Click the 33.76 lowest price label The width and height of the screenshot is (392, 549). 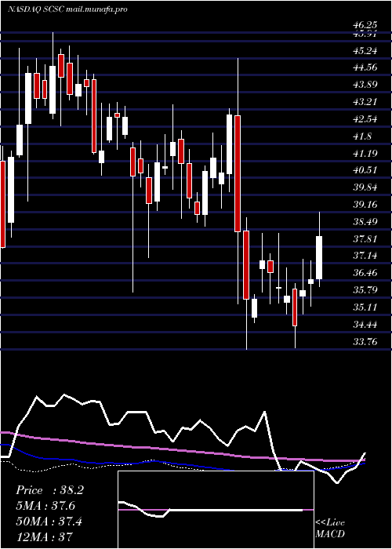pyautogui.click(x=365, y=342)
